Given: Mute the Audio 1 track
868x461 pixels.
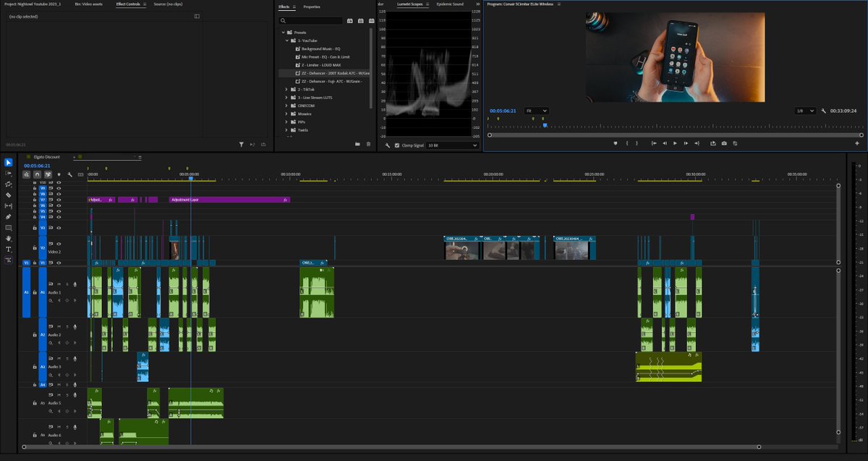Looking at the screenshot, I should click(x=59, y=284).
